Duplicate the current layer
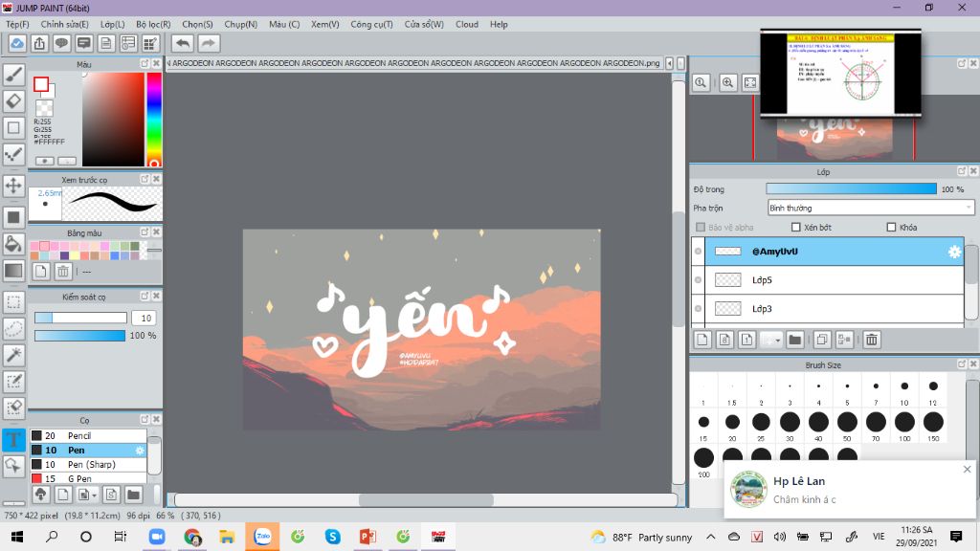This screenshot has width=980, height=551. [822, 340]
